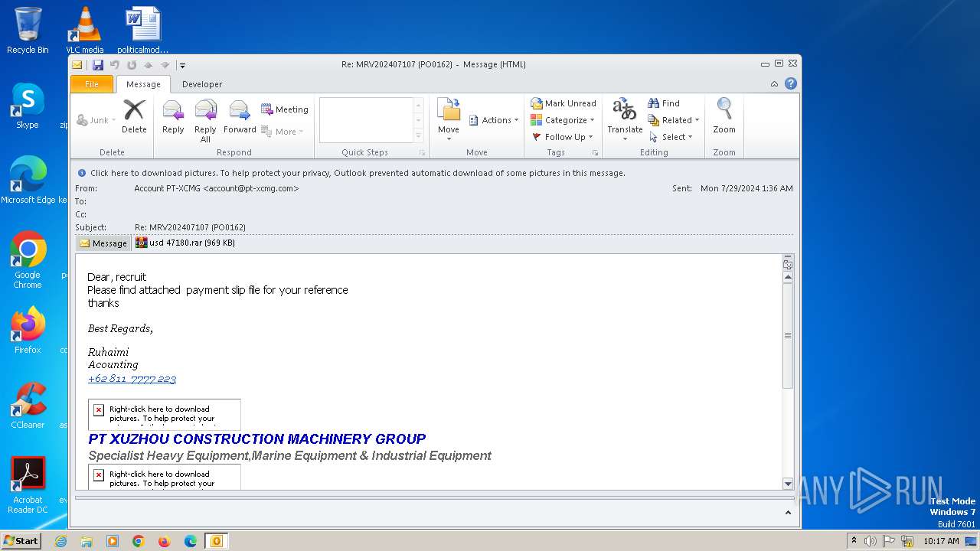The image size is (980, 551).
Task: Click the Save icon in quick access toolbar
Action: 97,65
